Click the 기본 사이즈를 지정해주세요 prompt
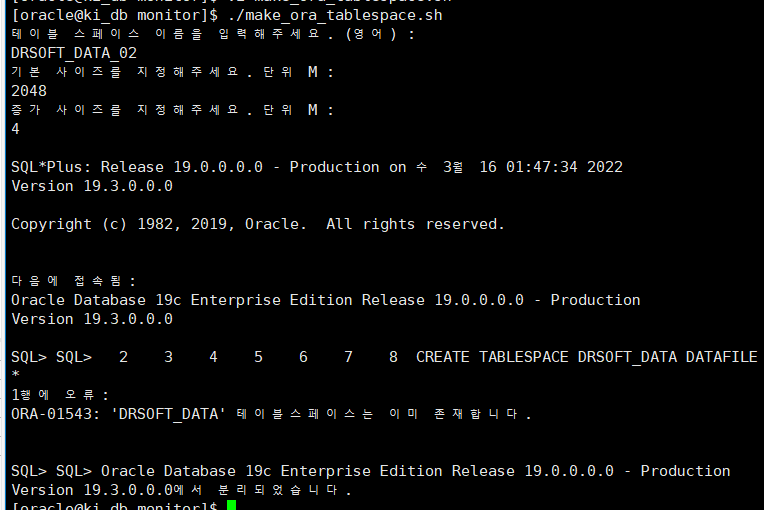Viewport: 764px width, 510px height. coord(172,72)
